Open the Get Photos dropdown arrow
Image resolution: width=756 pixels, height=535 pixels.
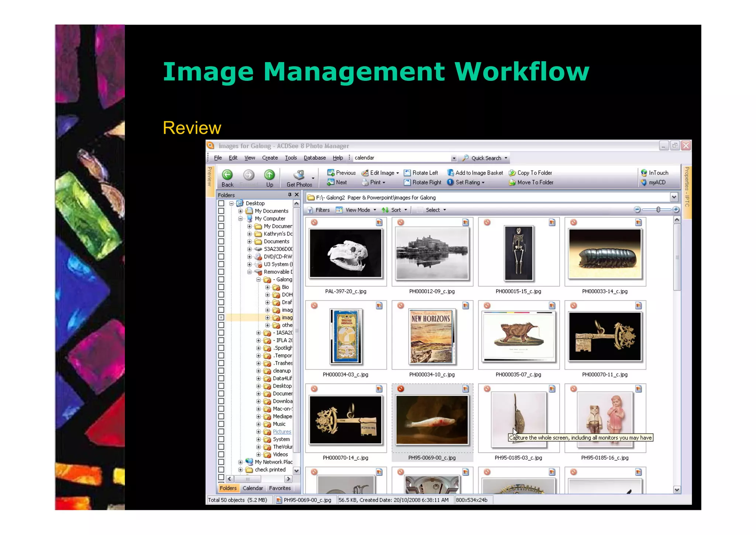(313, 178)
